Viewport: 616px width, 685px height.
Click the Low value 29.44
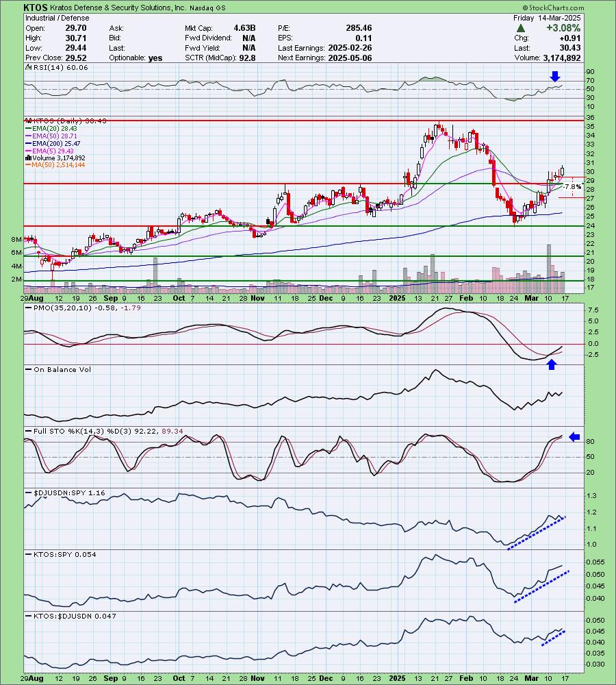click(x=76, y=48)
